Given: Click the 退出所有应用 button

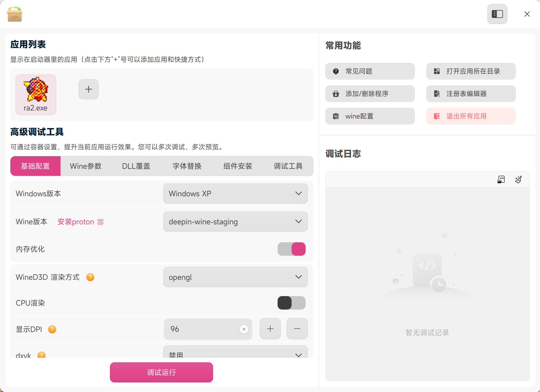Looking at the screenshot, I should [471, 116].
